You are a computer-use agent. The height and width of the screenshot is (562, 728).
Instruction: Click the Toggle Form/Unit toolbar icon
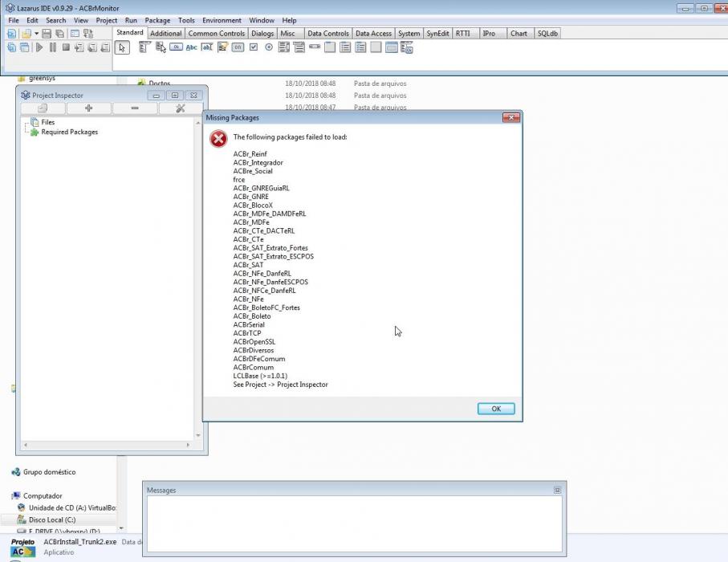coord(88,34)
